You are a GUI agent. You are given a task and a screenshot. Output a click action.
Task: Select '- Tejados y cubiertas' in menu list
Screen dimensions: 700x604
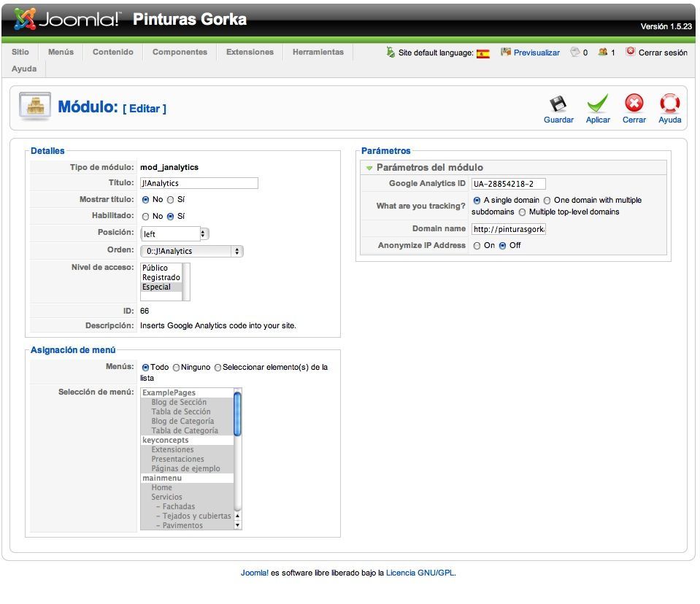(187, 516)
